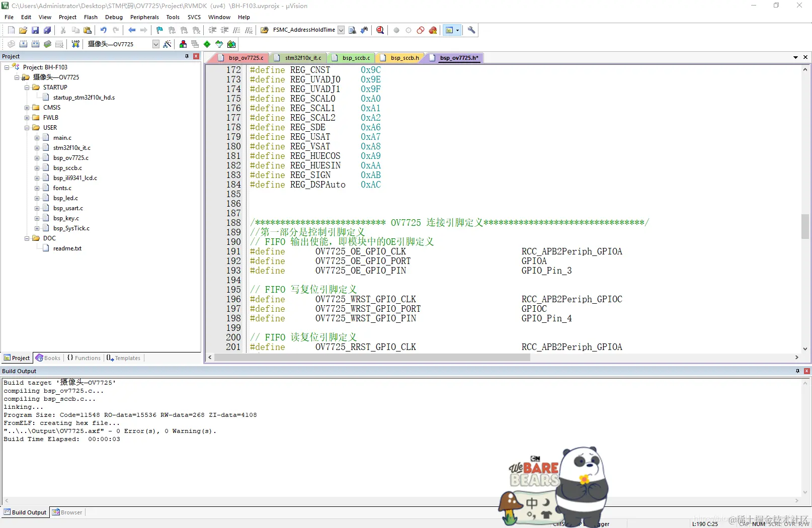Click the editor scroll-down arrow
The image size is (812, 528).
[805, 348]
